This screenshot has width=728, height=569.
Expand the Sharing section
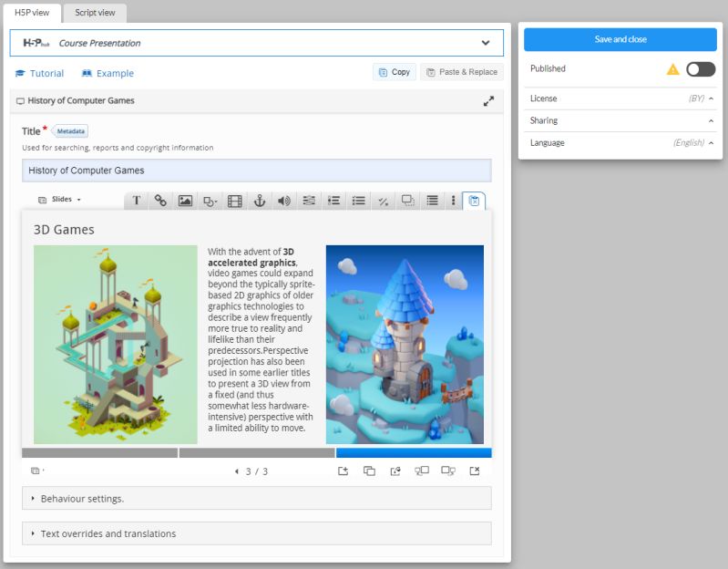tap(620, 120)
